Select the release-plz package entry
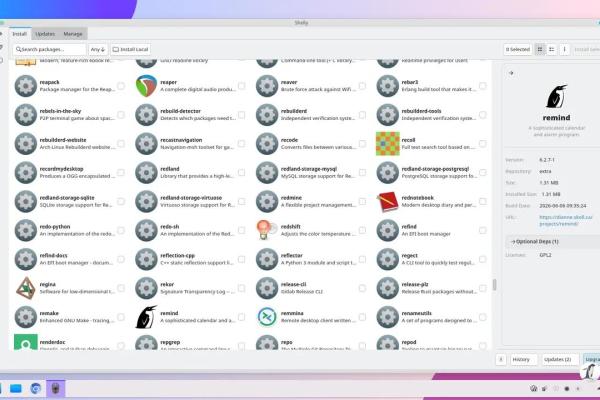Screen dimensions: 600x400 click(432, 288)
